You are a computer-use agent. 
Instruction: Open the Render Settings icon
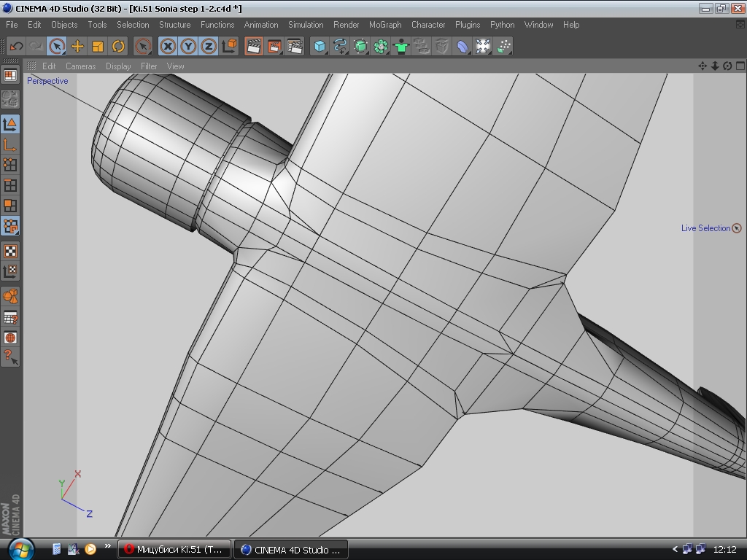(x=295, y=46)
